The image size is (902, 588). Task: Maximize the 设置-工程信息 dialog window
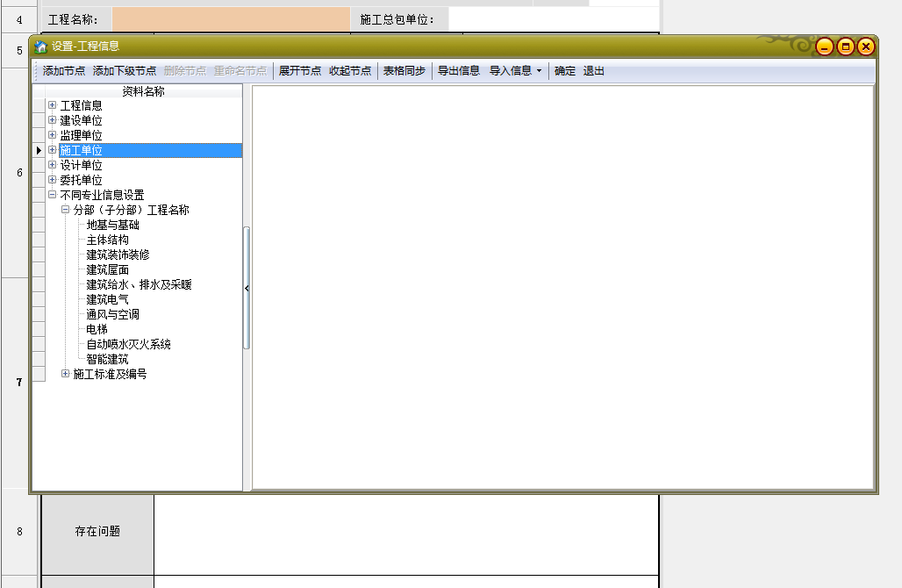point(845,47)
